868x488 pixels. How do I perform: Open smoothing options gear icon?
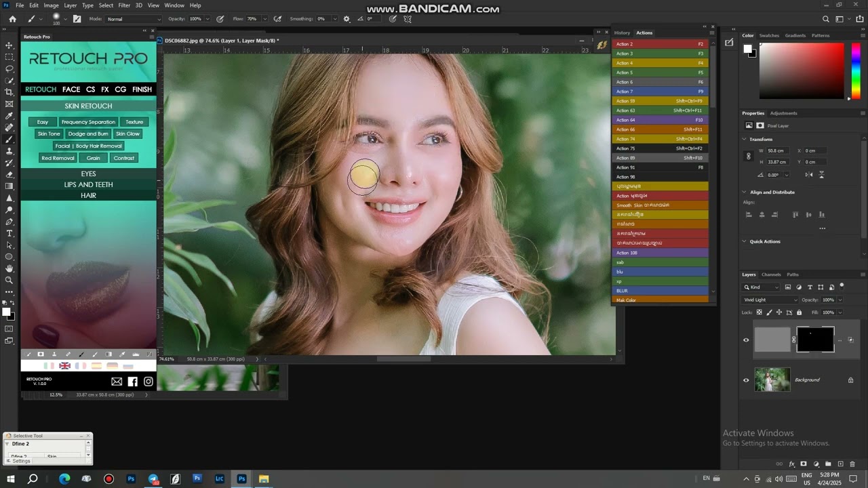(347, 19)
